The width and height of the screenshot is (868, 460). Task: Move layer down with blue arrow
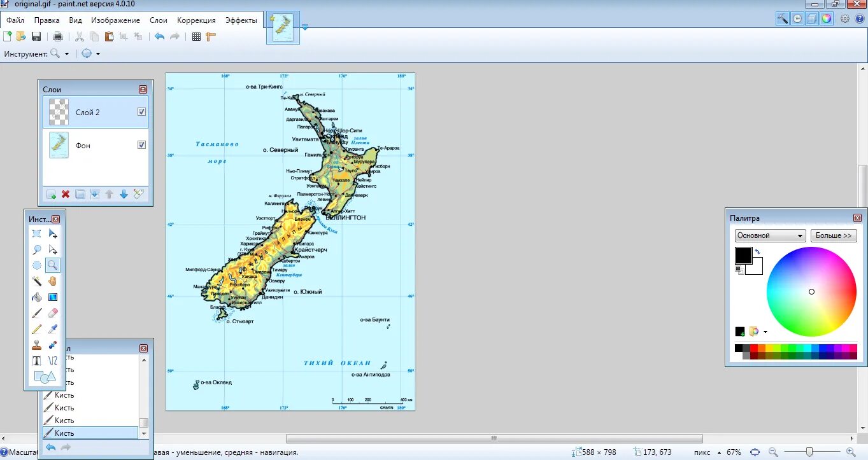tap(124, 194)
